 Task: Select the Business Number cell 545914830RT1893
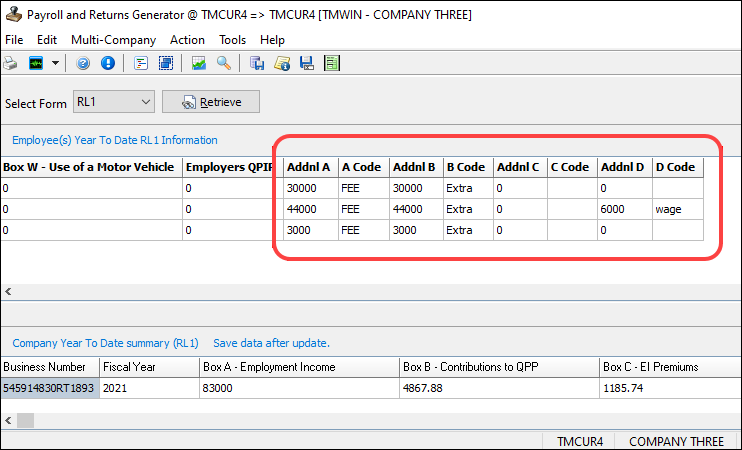tap(49, 388)
